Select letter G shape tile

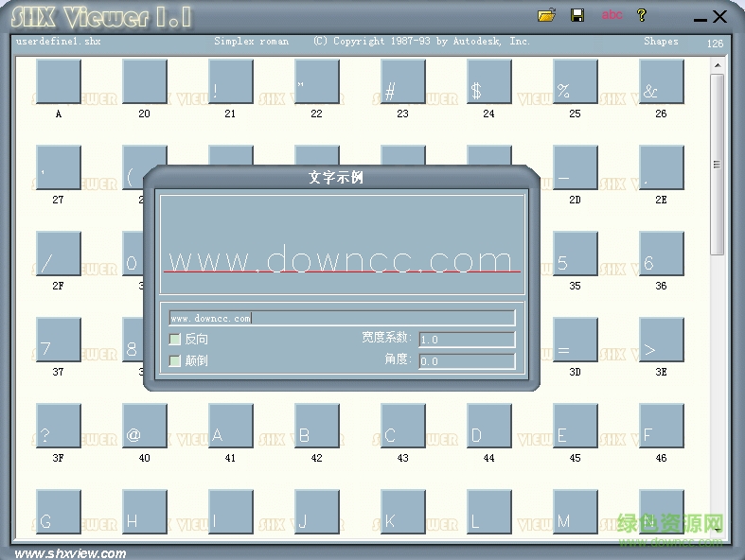59,512
